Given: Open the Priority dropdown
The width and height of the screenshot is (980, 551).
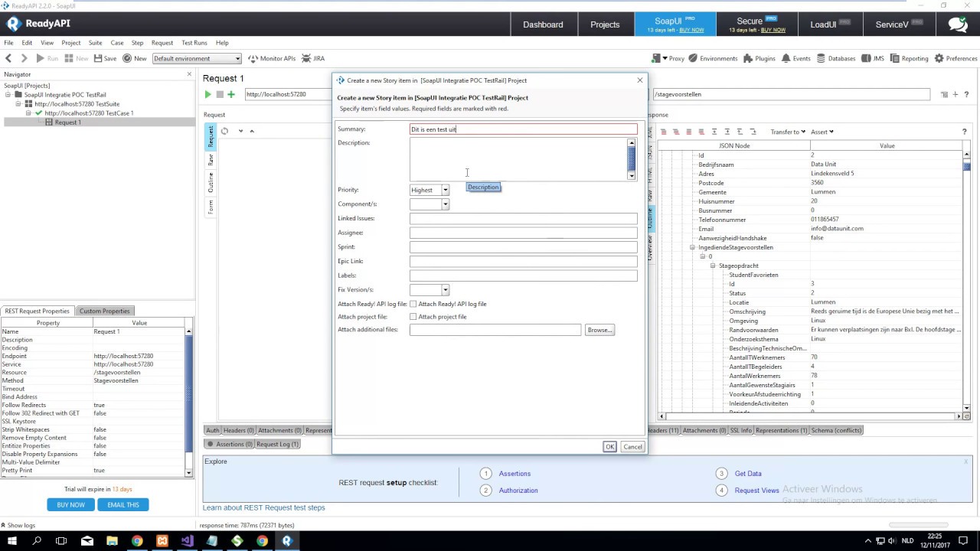Looking at the screenshot, I should pos(445,190).
